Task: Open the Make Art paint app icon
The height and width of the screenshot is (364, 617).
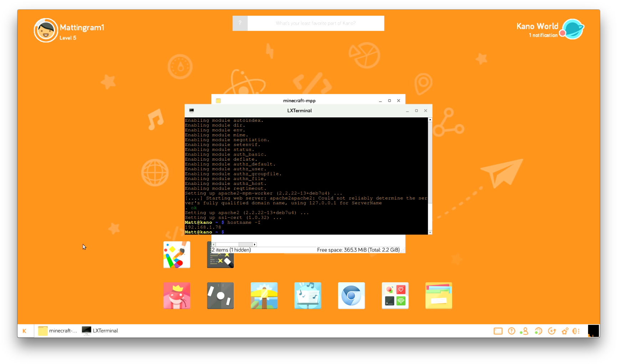Action: point(177,254)
